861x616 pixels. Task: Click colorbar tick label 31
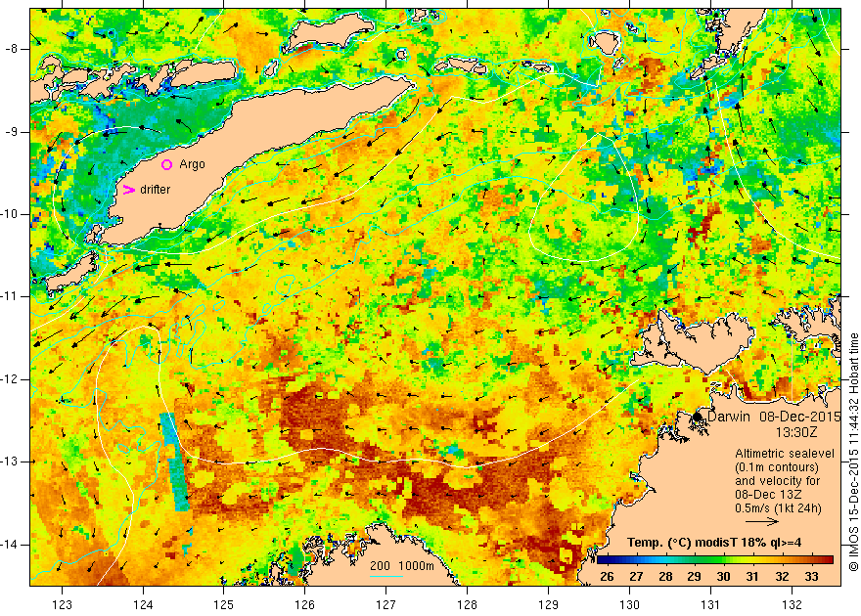(x=752, y=577)
